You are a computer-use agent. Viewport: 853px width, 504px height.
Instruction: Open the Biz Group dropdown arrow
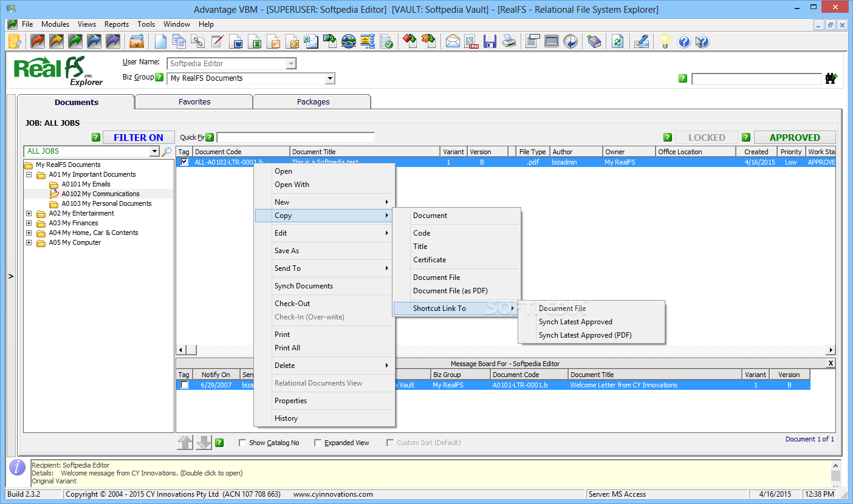(x=330, y=78)
